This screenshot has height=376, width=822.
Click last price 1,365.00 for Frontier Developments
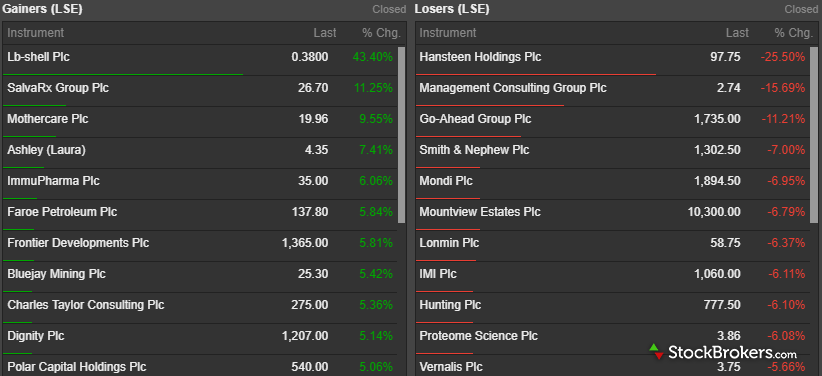coord(305,242)
